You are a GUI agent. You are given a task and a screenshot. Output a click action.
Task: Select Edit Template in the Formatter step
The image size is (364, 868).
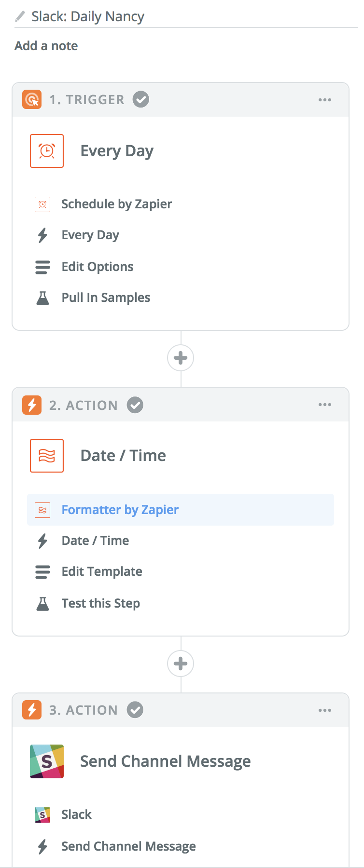pyautogui.click(x=101, y=571)
